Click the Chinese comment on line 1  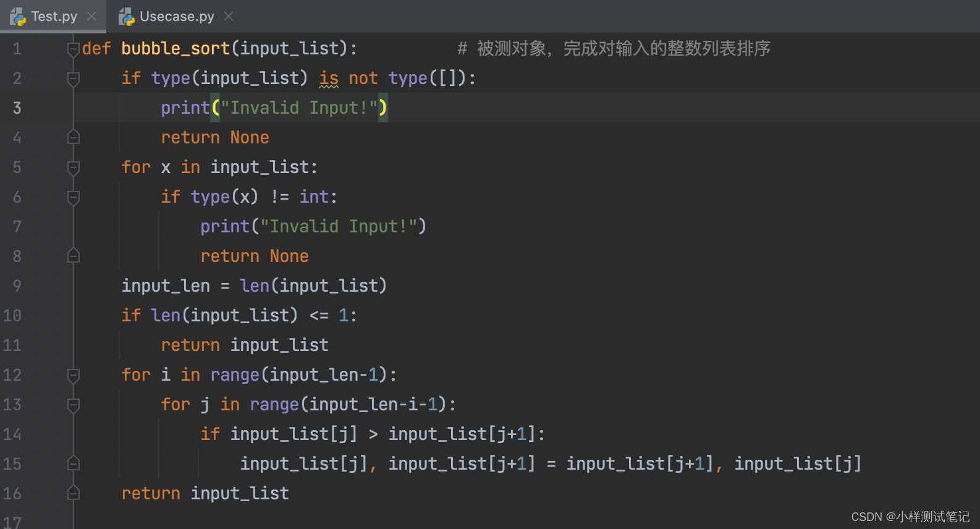click(614, 49)
